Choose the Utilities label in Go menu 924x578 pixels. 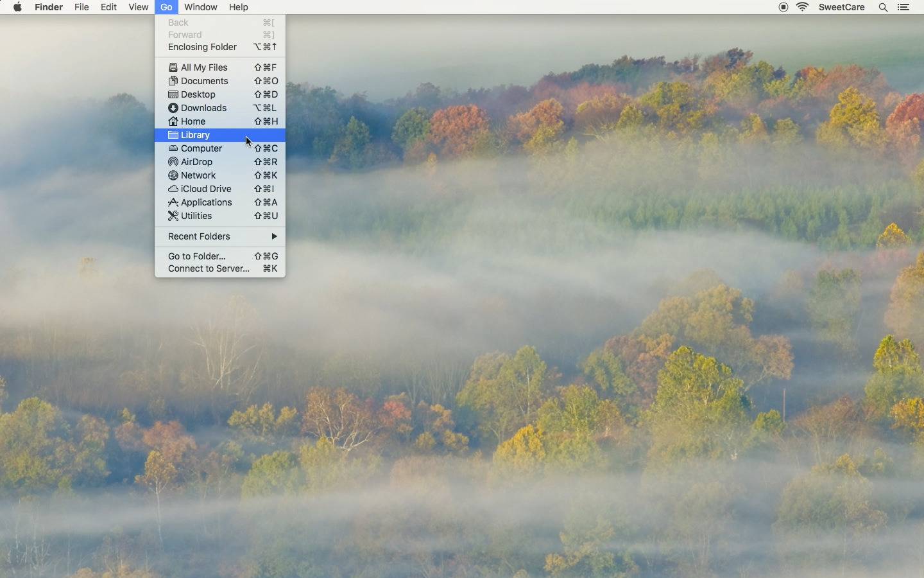196,216
